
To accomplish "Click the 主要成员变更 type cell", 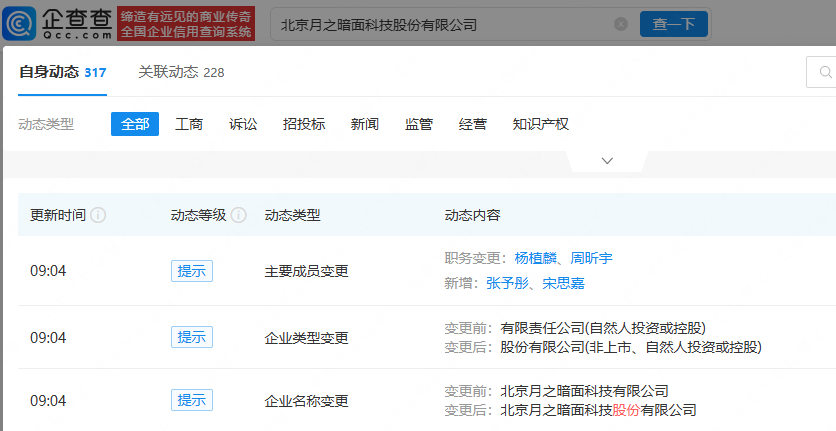I will pos(307,271).
